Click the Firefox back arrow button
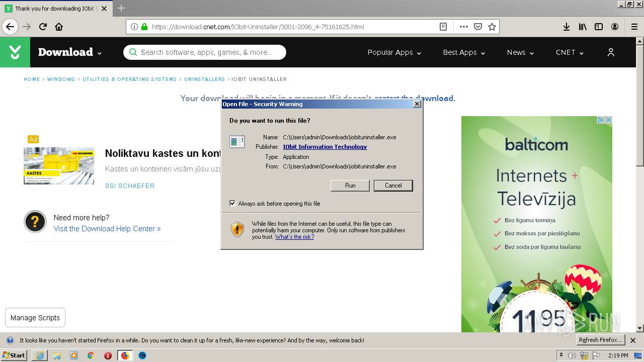Viewport: 644px width, 362px height. tap(10, 27)
